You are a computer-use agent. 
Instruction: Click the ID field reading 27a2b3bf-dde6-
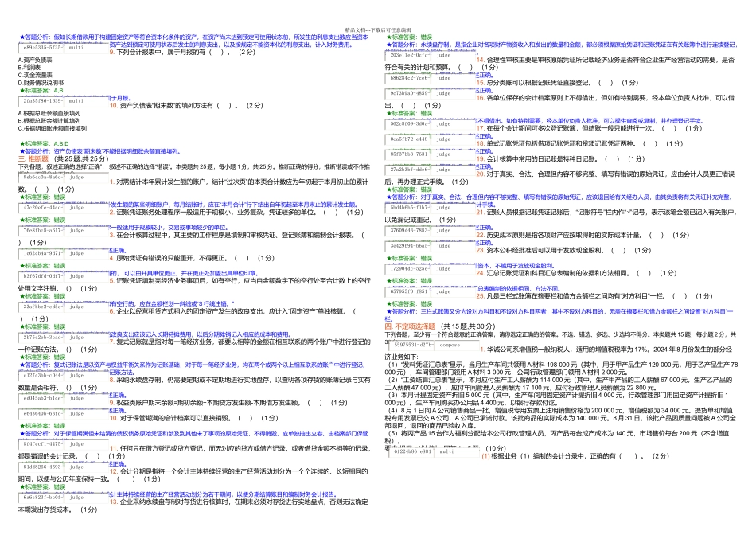(408, 170)
